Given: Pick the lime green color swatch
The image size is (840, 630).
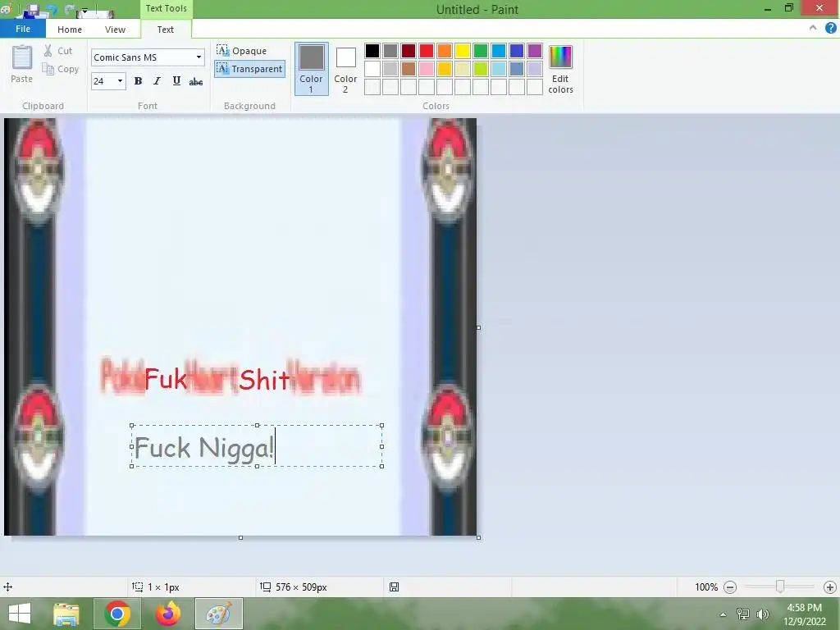Looking at the screenshot, I should click(x=481, y=69).
